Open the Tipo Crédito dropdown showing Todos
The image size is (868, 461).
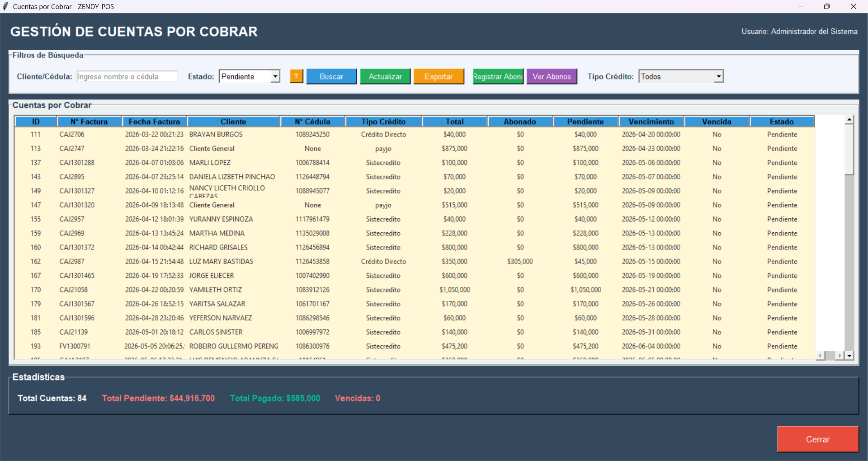click(x=681, y=76)
